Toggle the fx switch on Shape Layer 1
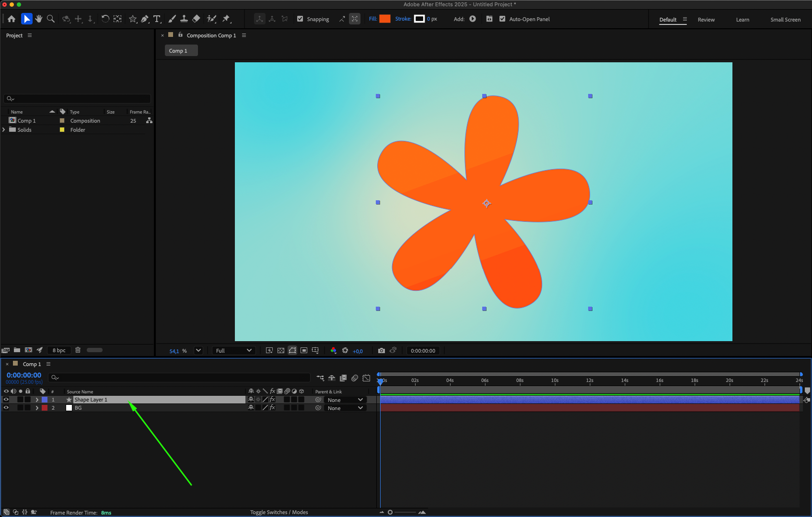This screenshot has height=517, width=812. [272, 400]
